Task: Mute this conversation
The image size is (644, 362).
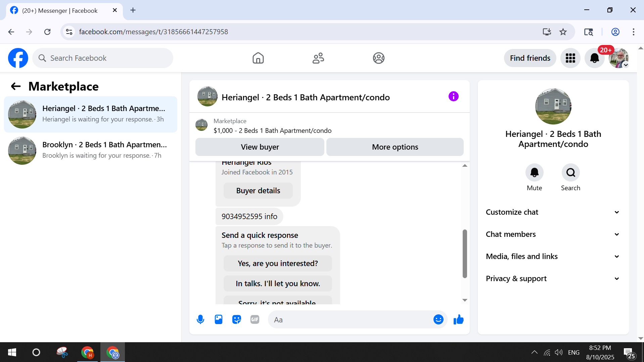Action: tap(534, 172)
